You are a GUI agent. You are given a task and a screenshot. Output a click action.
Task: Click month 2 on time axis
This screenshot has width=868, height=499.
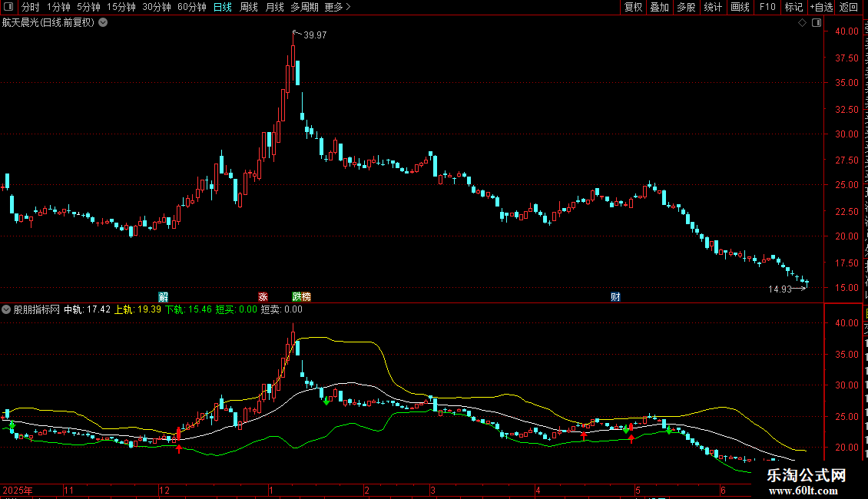(x=366, y=490)
